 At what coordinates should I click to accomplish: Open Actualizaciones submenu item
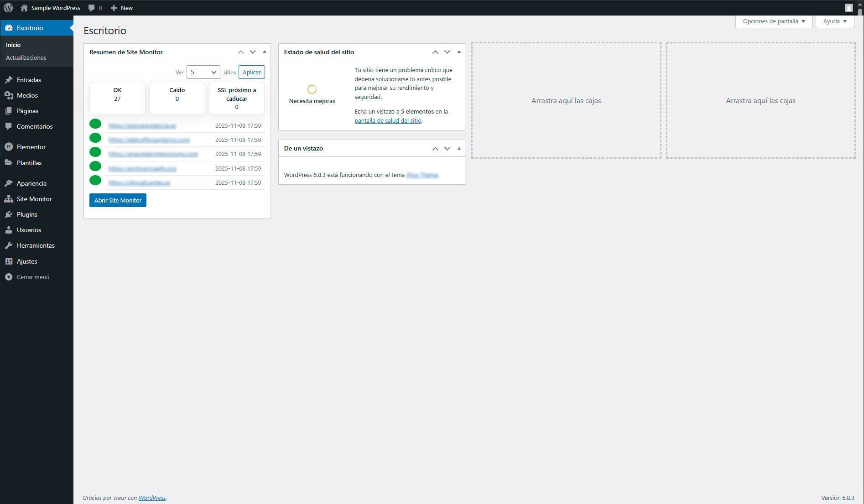point(26,57)
